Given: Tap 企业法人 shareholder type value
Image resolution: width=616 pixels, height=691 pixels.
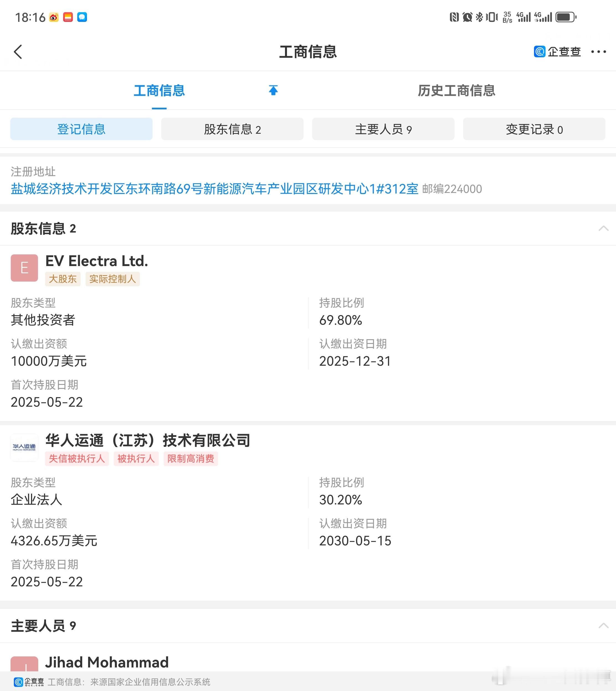Looking at the screenshot, I should click(x=37, y=499).
